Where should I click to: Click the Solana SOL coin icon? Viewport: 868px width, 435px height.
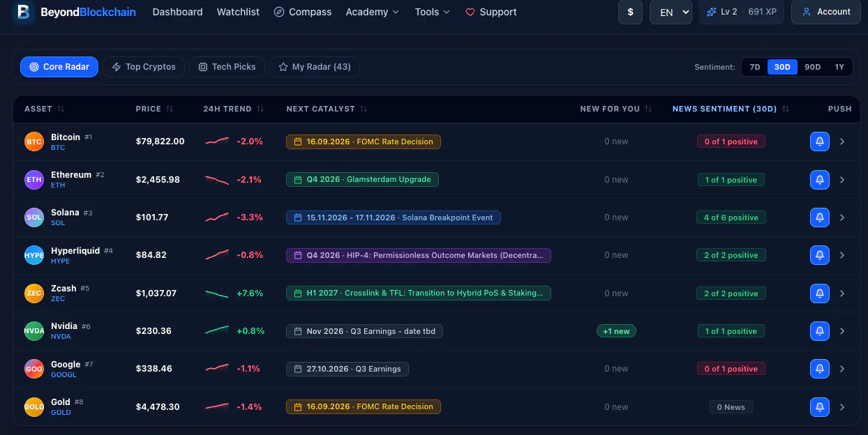pos(34,217)
